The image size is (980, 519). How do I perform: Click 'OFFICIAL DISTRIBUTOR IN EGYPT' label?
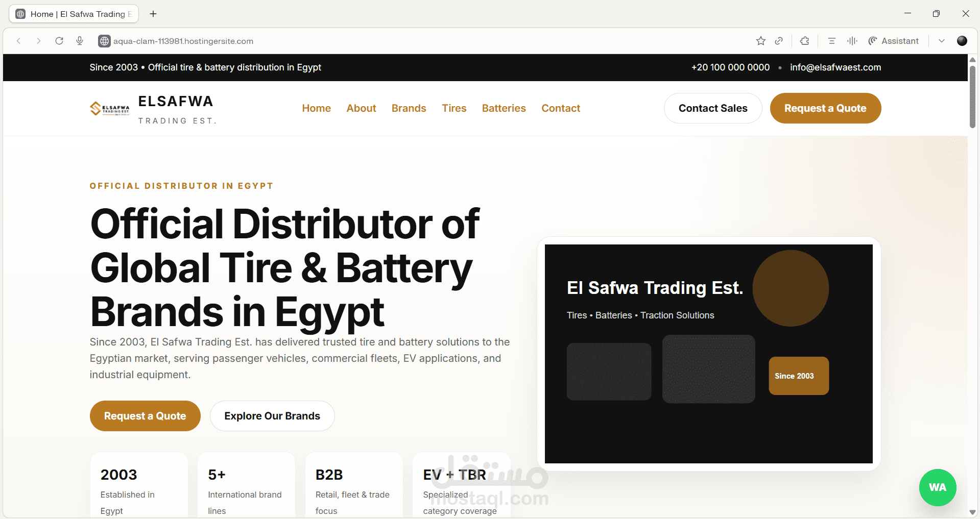pyautogui.click(x=181, y=186)
